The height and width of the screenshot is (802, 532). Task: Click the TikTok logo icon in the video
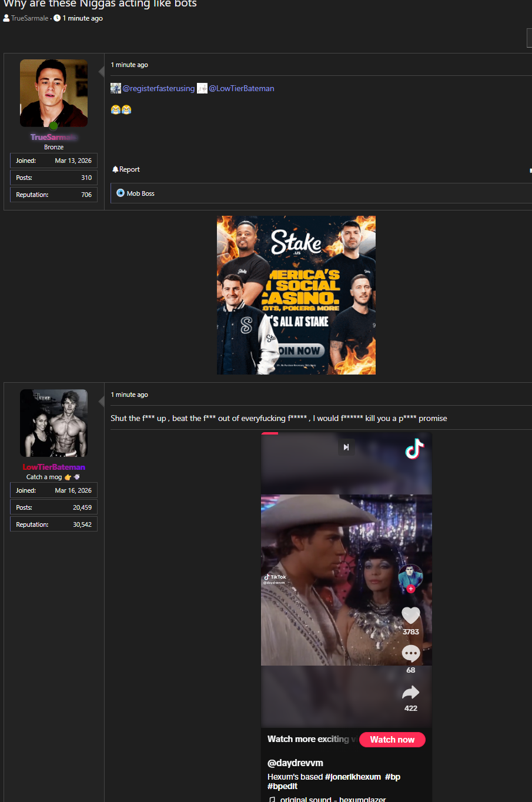click(414, 449)
